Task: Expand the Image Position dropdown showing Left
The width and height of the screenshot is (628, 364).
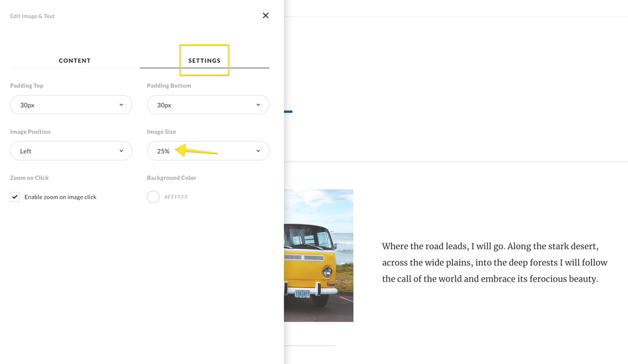Action: pyautogui.click(x=71, y=151)
